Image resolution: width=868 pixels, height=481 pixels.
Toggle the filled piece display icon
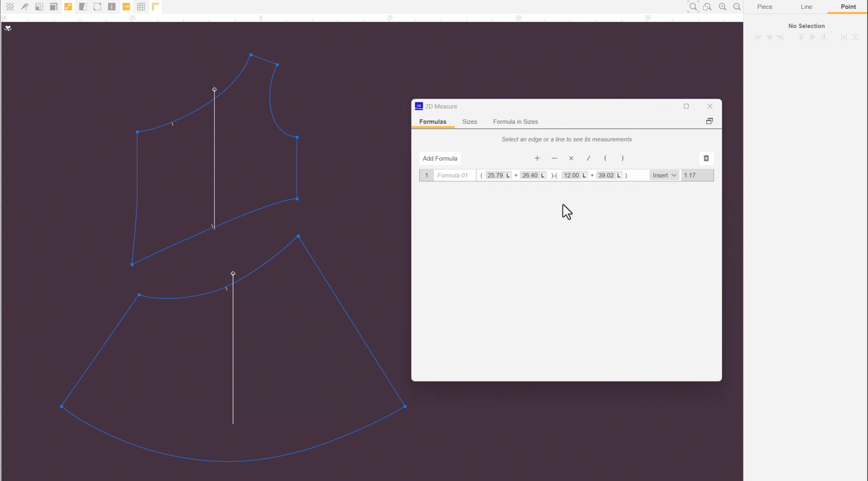pyautogui.click(x=53, y=7)
